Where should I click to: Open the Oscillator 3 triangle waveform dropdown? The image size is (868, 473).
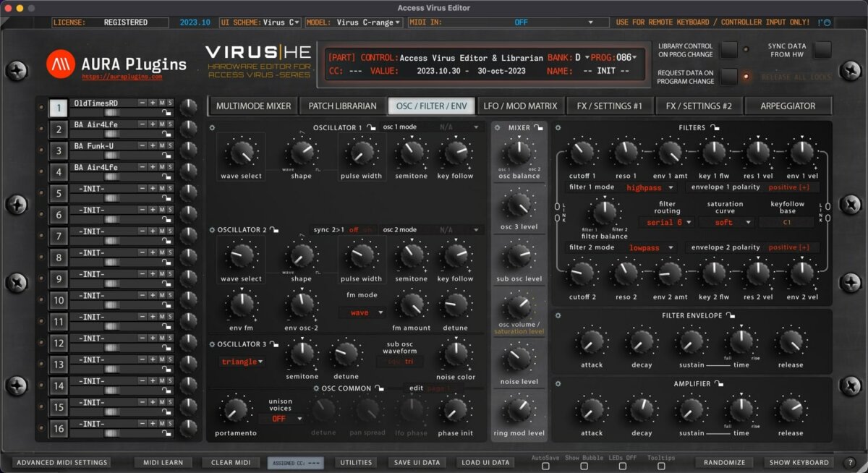[x=242, y=362]
